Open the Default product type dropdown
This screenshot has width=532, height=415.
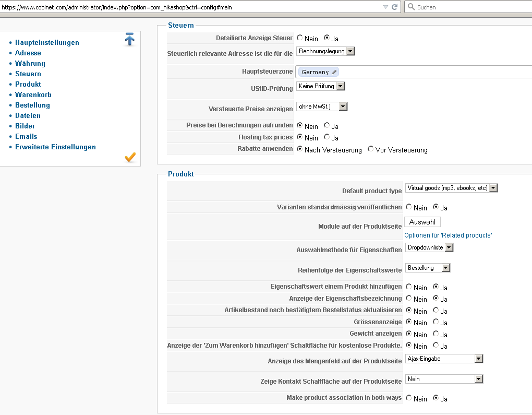pos(451,188)
